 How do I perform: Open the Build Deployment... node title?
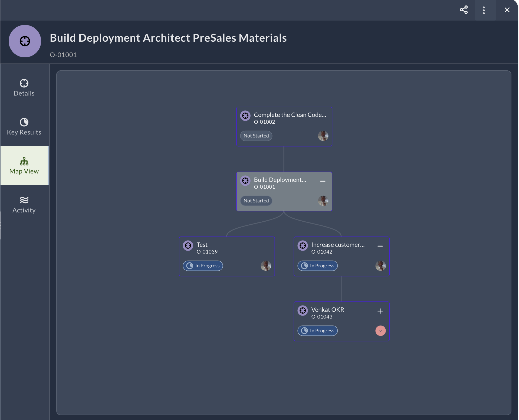click(x=280, y=180)
